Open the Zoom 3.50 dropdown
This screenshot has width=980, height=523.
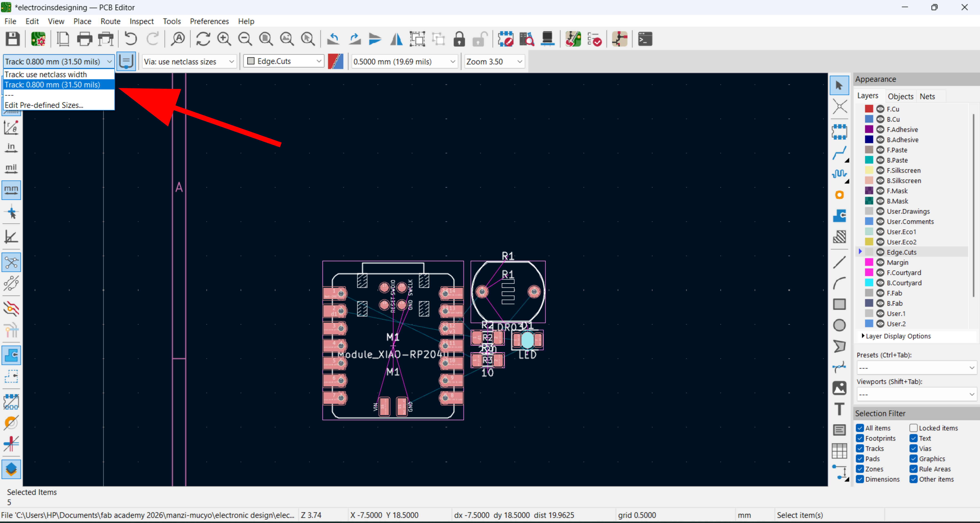pos(494,61)
